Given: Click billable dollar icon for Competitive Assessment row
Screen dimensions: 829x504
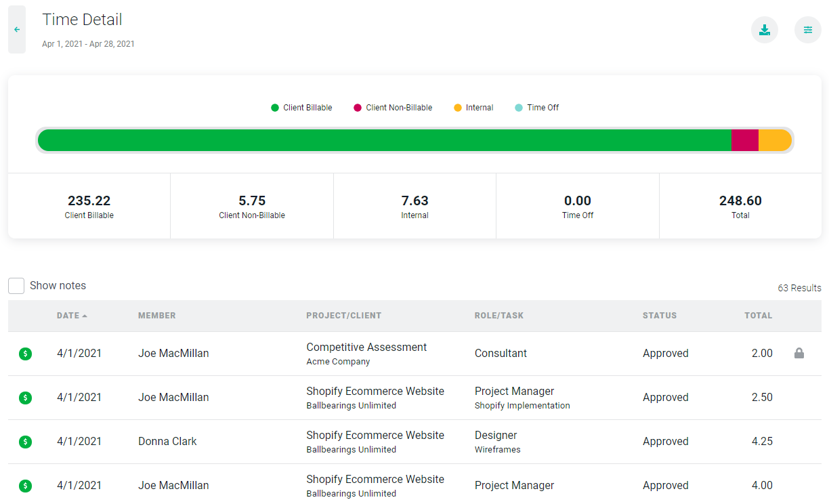Looking at the screenshot, I should point(26,354).
